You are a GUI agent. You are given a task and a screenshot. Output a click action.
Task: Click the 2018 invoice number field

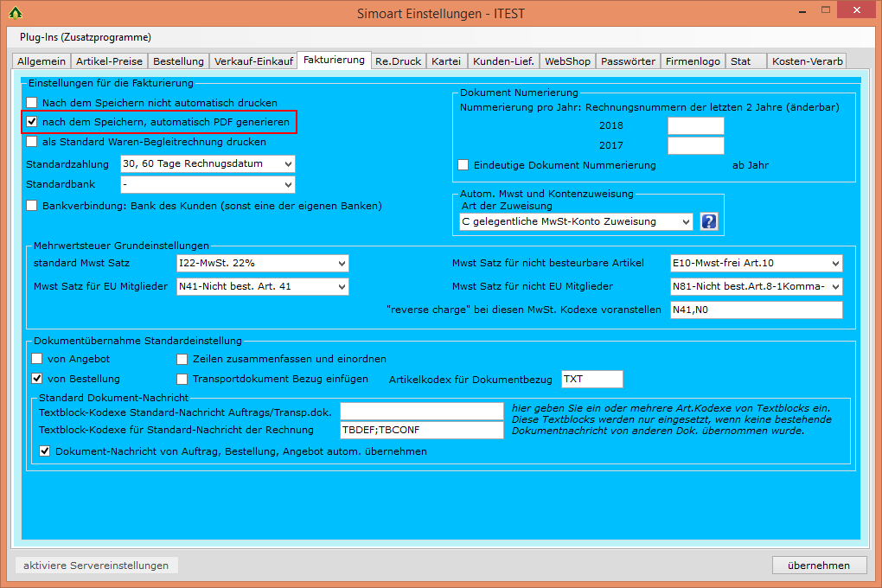point(695,126)
